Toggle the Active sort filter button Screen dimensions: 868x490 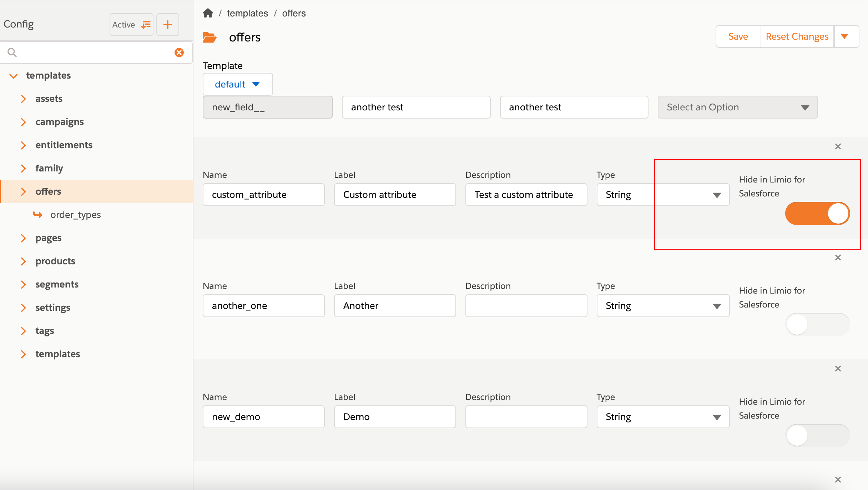131,25
